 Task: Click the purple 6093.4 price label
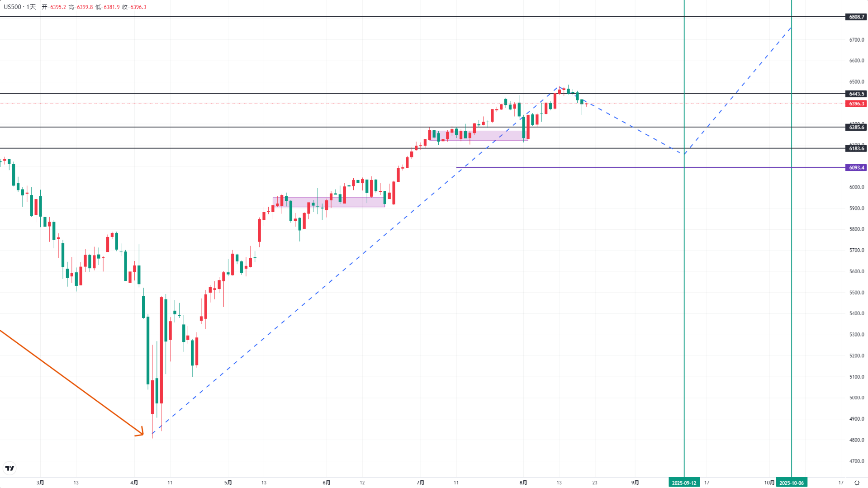point(856,167)
